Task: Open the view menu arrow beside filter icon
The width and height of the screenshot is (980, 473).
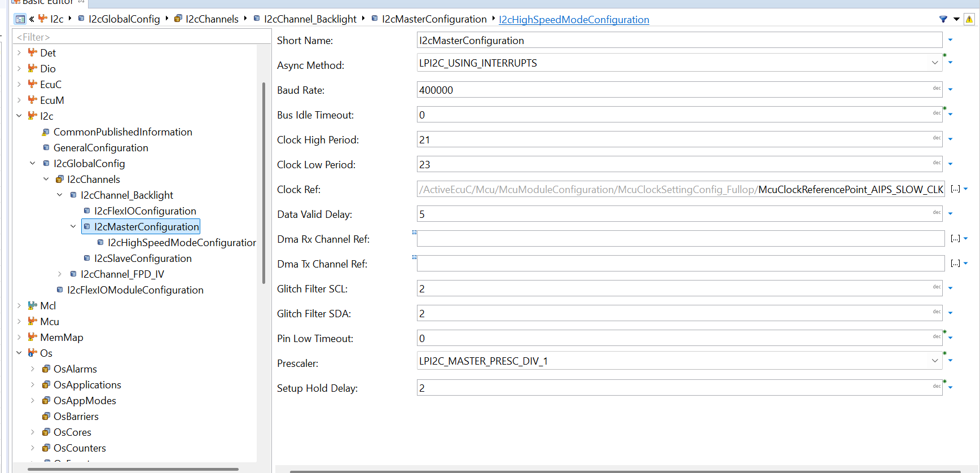Action: coord(957,19)
